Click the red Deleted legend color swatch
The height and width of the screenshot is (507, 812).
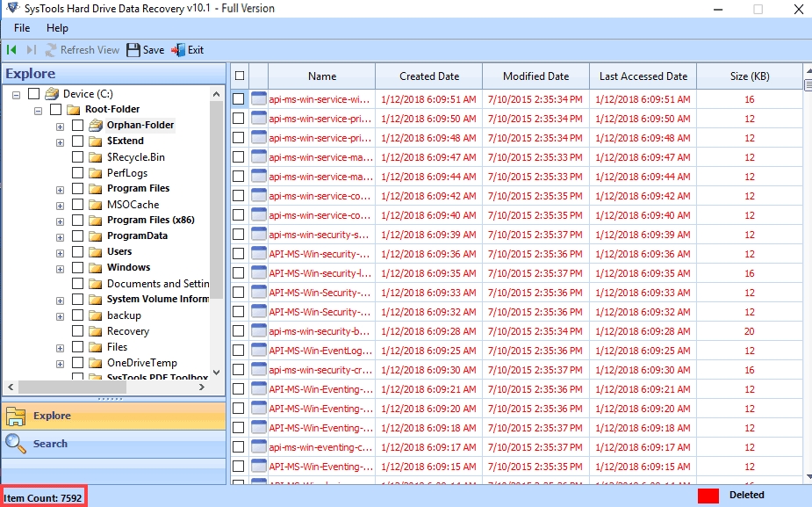(x=708, y=496)
